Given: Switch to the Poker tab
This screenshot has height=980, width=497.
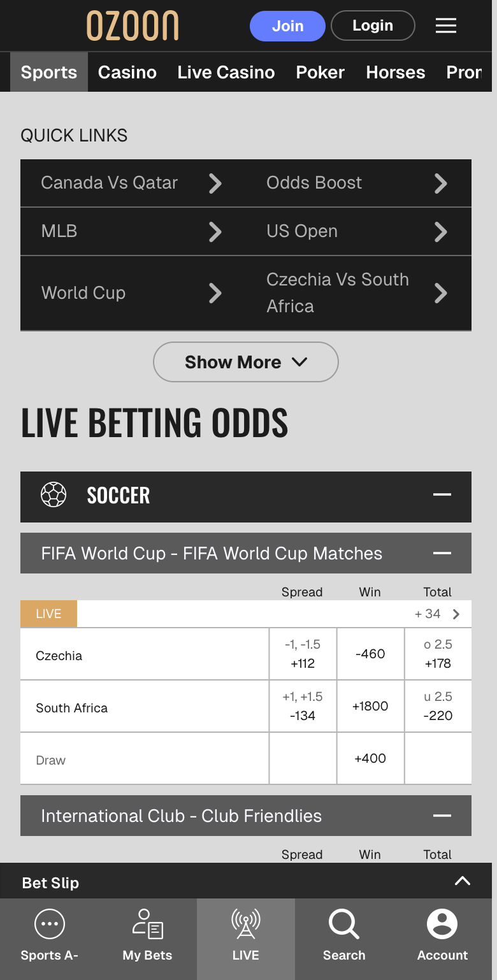Looking at the screenshot, I should click(x=321, y=72).
